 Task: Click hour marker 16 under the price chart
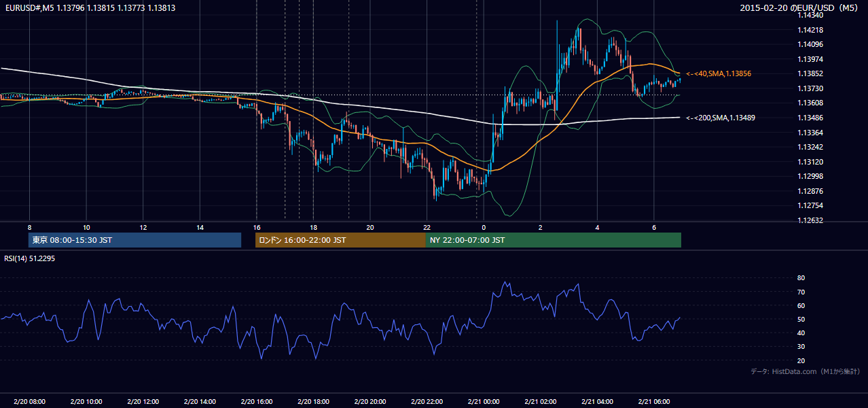(256, 227)
